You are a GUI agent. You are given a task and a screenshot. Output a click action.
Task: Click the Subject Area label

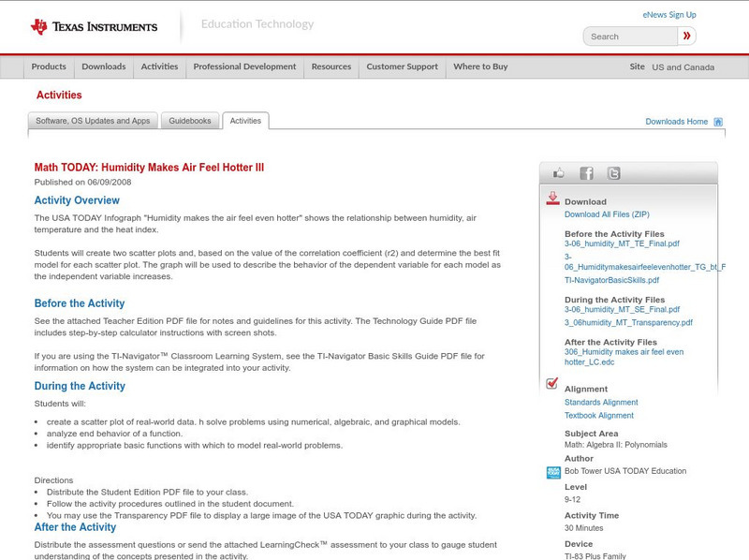pos(592,434)
